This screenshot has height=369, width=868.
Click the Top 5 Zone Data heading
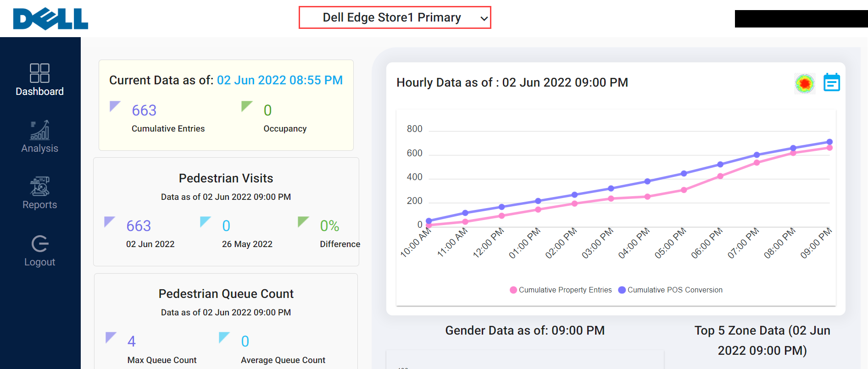tap(762, 341)
